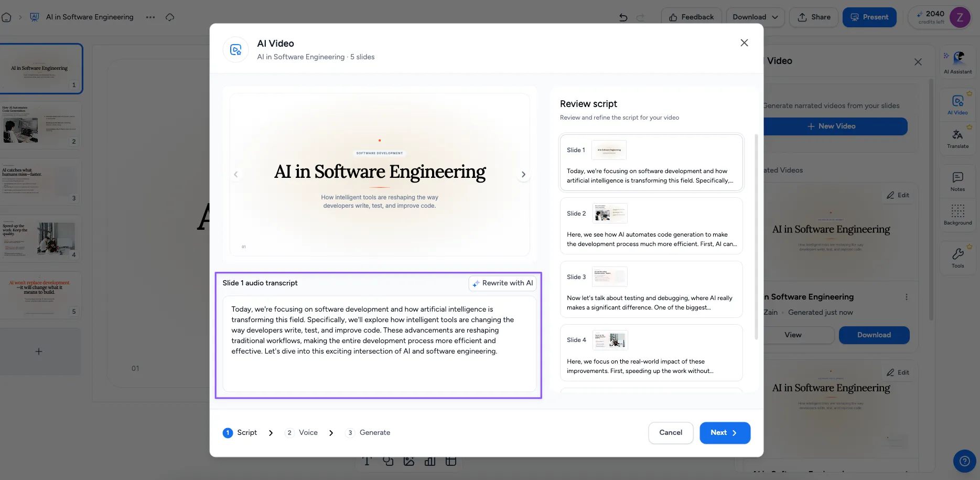Open the generated video options menu

point(906,297)
